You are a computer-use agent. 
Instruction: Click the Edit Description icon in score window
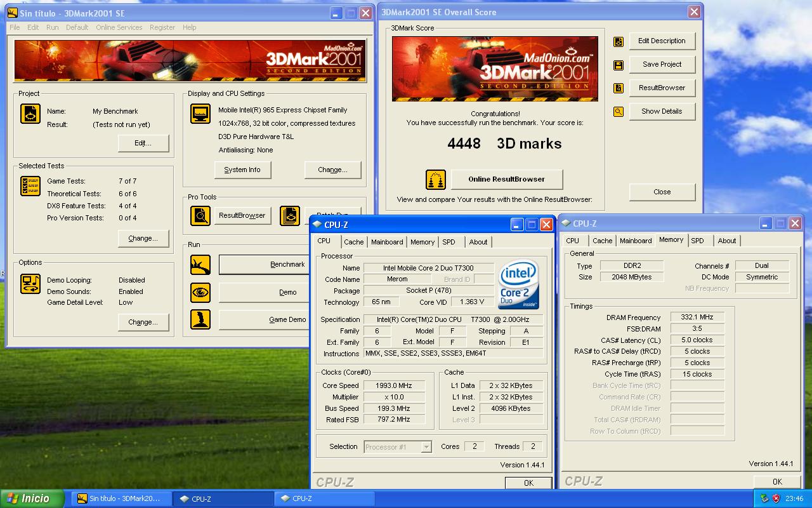point(619,42)
